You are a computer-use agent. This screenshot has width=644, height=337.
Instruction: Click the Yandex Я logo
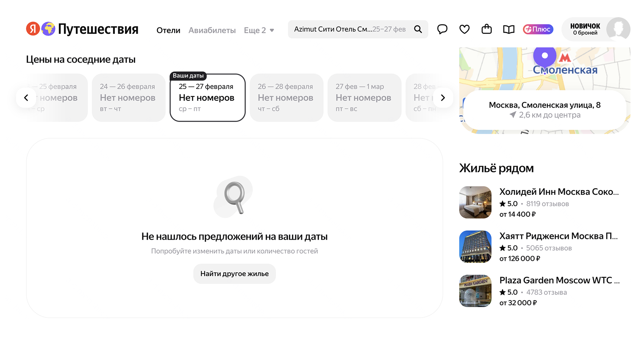33,29
